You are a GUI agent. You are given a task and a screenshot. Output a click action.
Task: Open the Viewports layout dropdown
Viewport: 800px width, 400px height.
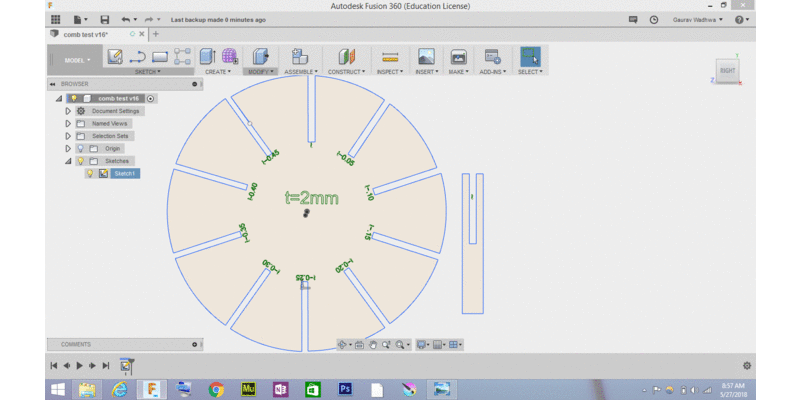tap(455, 345)
